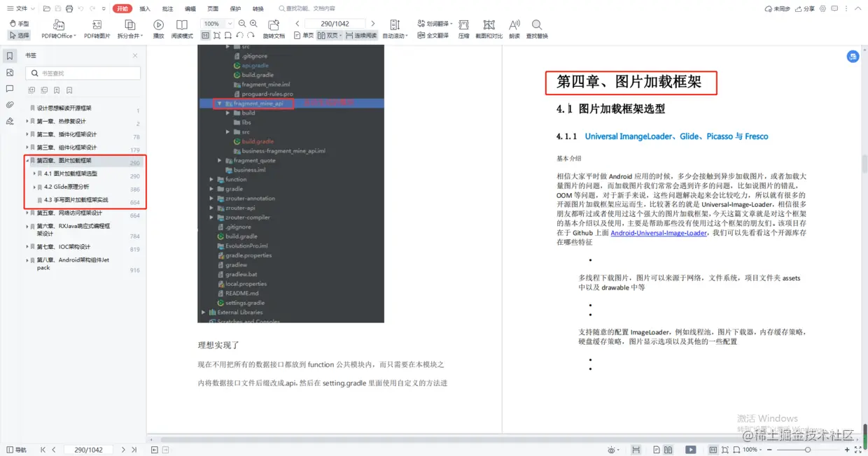Expand the 4.2 Glide原理分析 bookmark

pos(34,187)
